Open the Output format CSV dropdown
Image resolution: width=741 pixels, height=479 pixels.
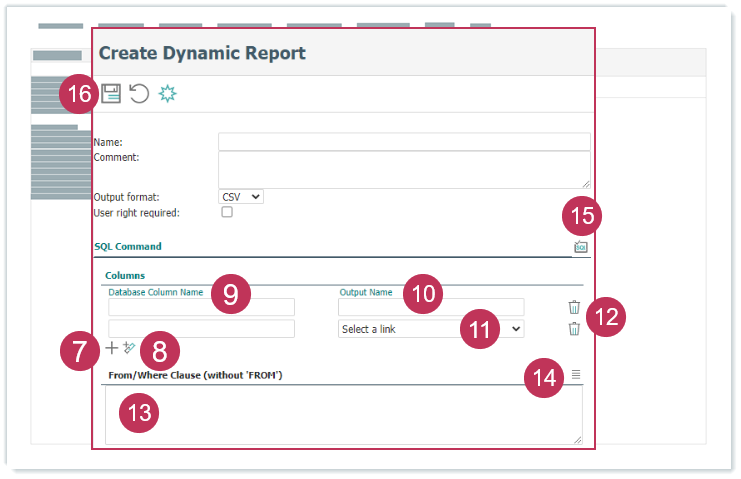point(241,197)
